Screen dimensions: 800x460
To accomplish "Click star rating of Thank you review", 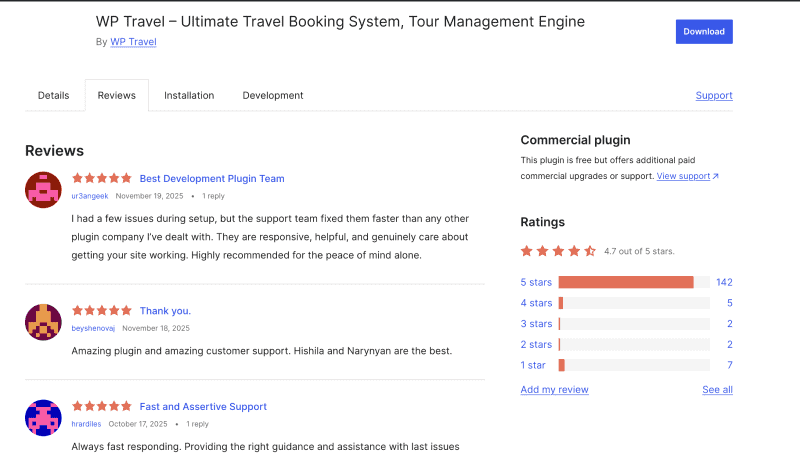I will click(x=102, y=310).
